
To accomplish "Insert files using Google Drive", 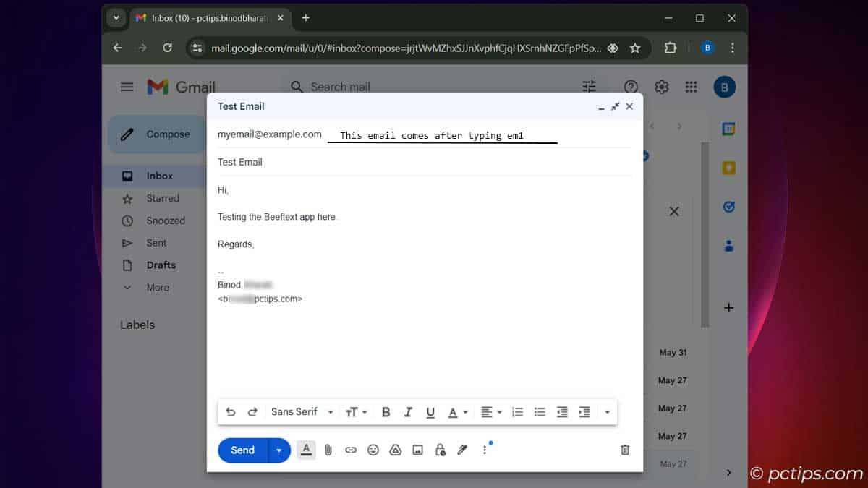I will 395,450.
